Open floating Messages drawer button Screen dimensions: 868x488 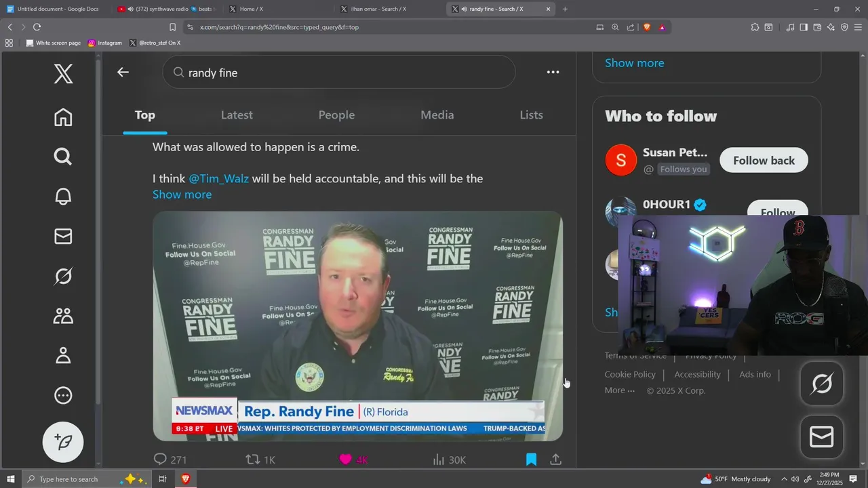[822, 437]
